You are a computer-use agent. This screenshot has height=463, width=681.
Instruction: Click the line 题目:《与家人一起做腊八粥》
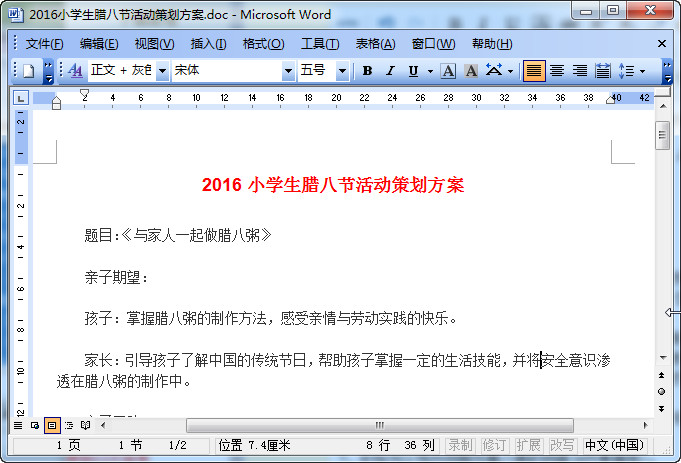click(x=178, y=235)
